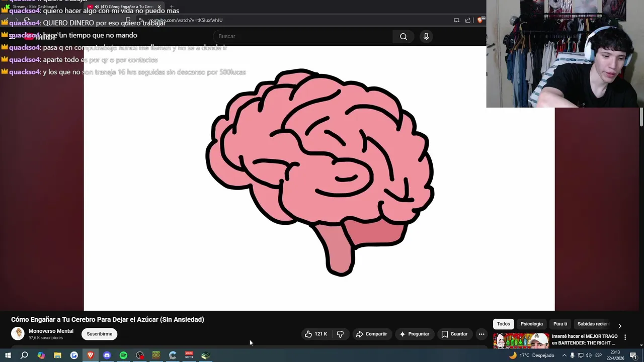Viewport: 644px width, 362px height.
Task: Save the video using Guardar
Action: [x=455, y=334]
